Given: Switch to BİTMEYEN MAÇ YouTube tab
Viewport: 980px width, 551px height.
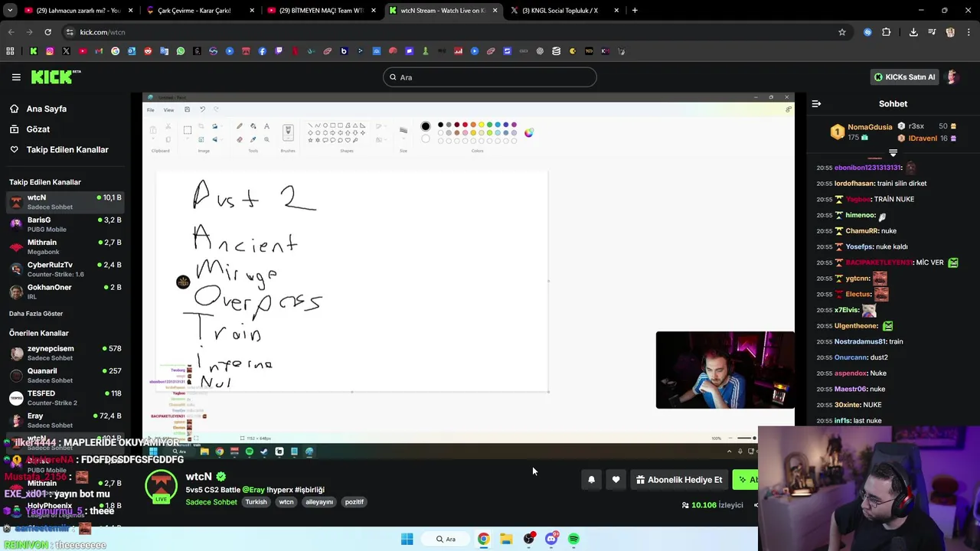Looking at the screenshot, I should coord(321,11).
